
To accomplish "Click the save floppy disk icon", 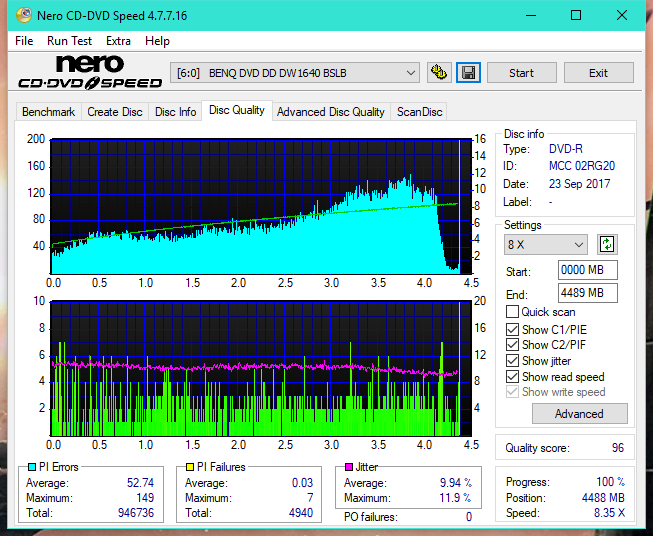I will point(469,73).
